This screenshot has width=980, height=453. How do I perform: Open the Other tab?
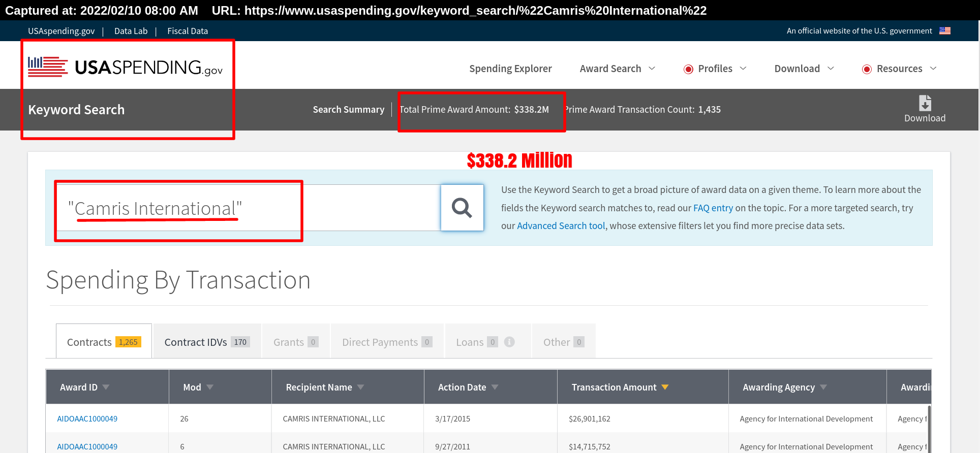coord(564,341)
